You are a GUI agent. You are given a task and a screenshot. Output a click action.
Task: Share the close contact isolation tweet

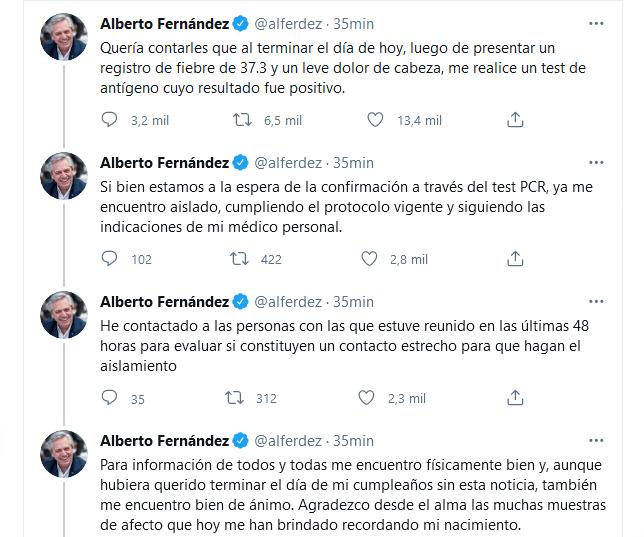point(515,398)
